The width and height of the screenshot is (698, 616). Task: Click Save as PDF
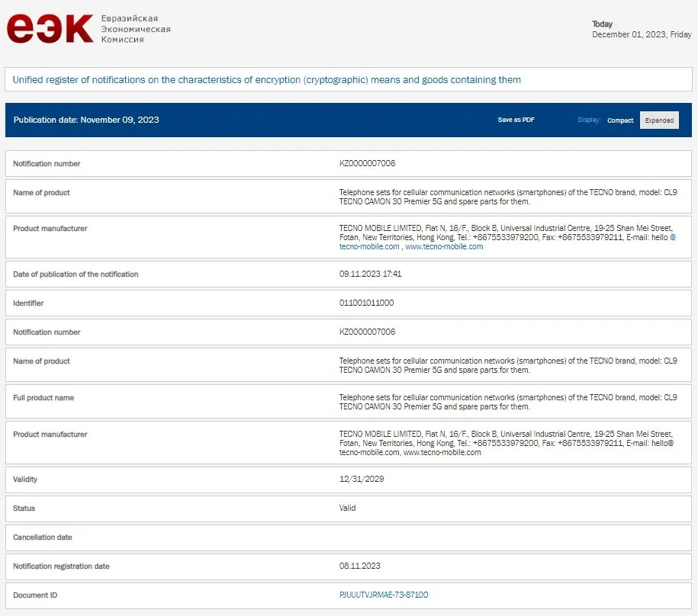[x=516, y=120]
